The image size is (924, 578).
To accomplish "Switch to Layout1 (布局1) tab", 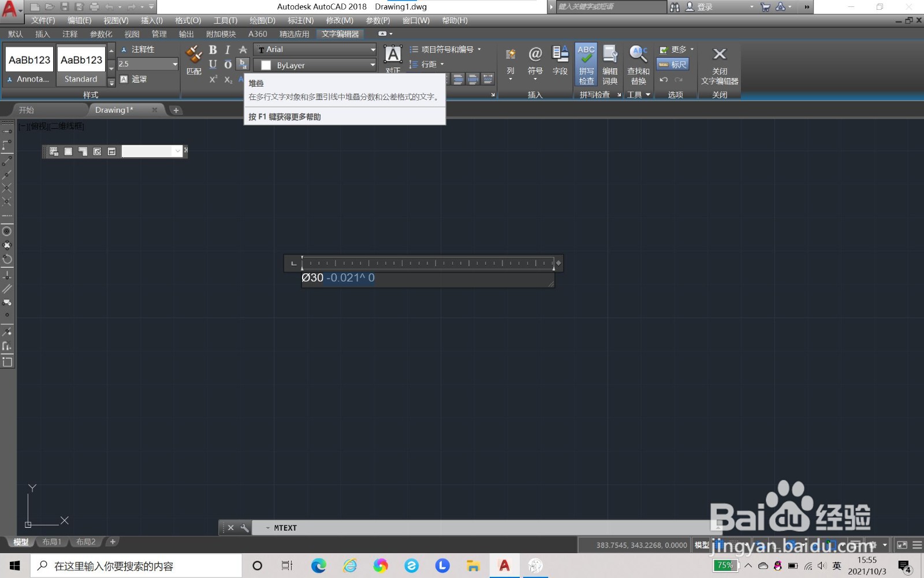I will pyautogui.click(x=52, y=542).
